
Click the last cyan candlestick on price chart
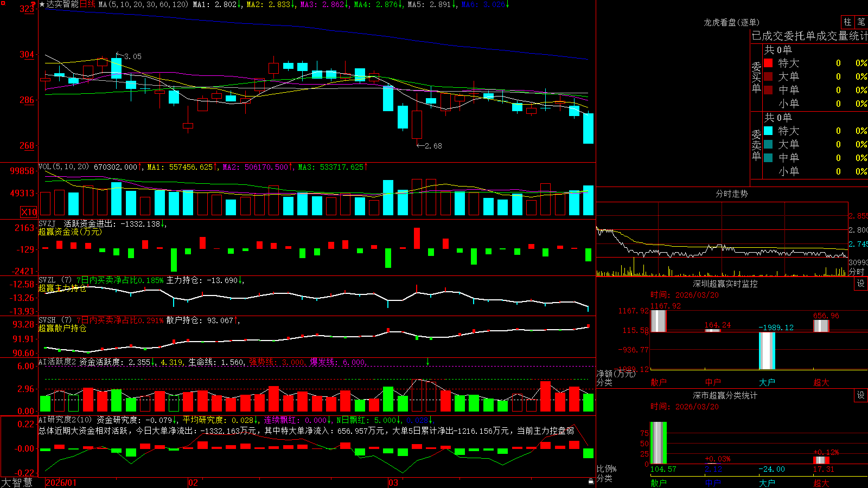pos(588,129)
